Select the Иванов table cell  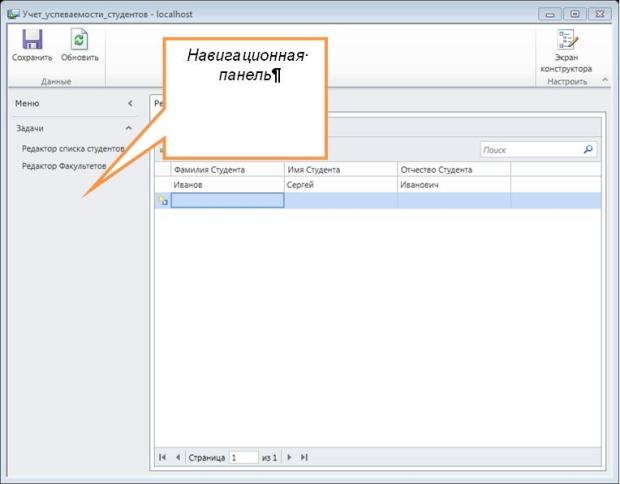tap(227, 185)
